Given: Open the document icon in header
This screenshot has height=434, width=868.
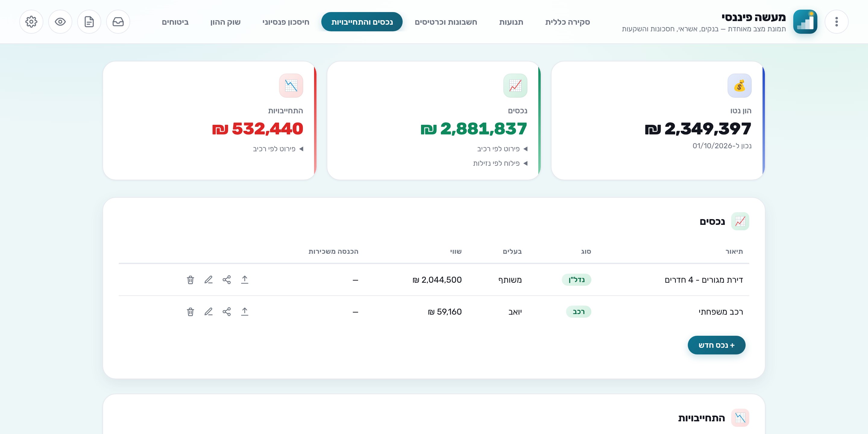Looking at the screenshot, I should click(89, 22).
